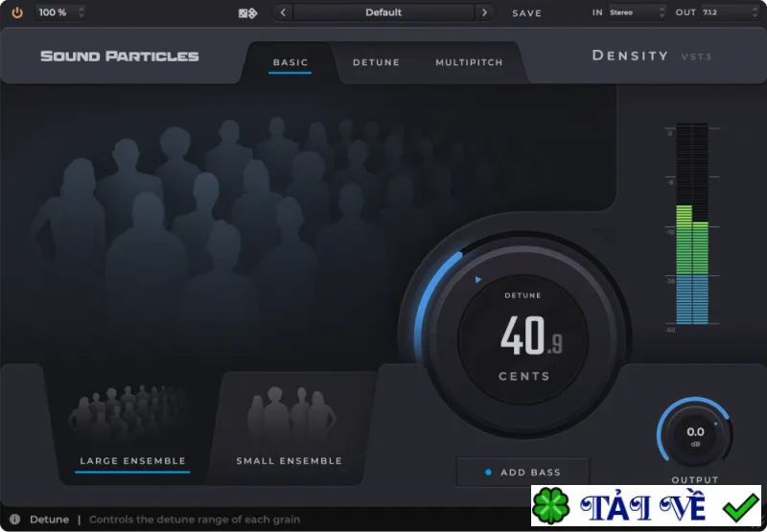Save the current preset
The width and height of the screenshot is (767, 532).
point(526,13)
